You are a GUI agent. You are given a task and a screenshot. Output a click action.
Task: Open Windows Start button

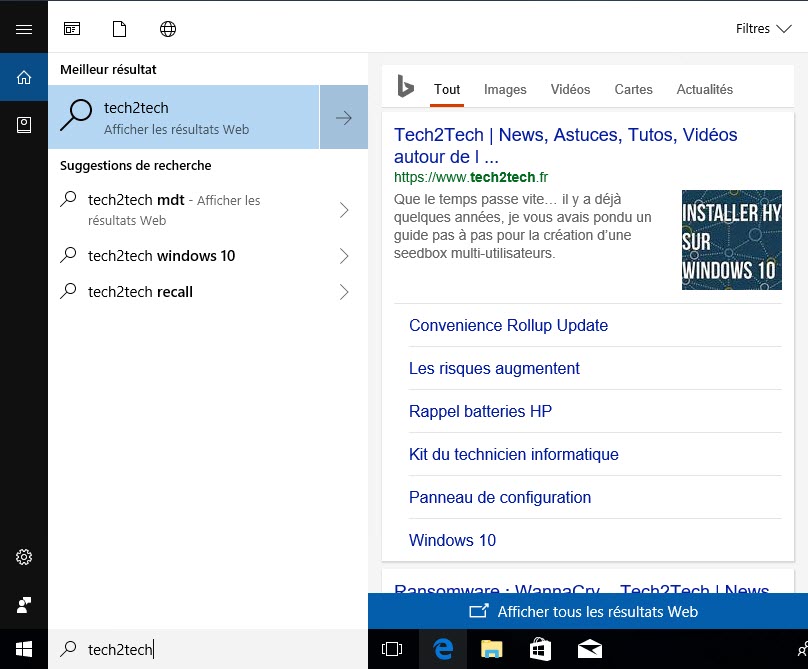coord(24,649)
